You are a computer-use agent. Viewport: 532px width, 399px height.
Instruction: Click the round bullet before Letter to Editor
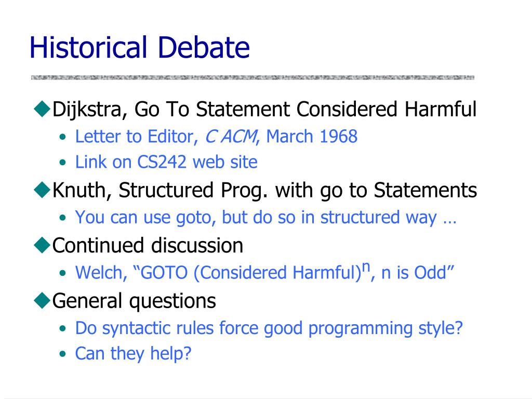click(x=62, y=137)
